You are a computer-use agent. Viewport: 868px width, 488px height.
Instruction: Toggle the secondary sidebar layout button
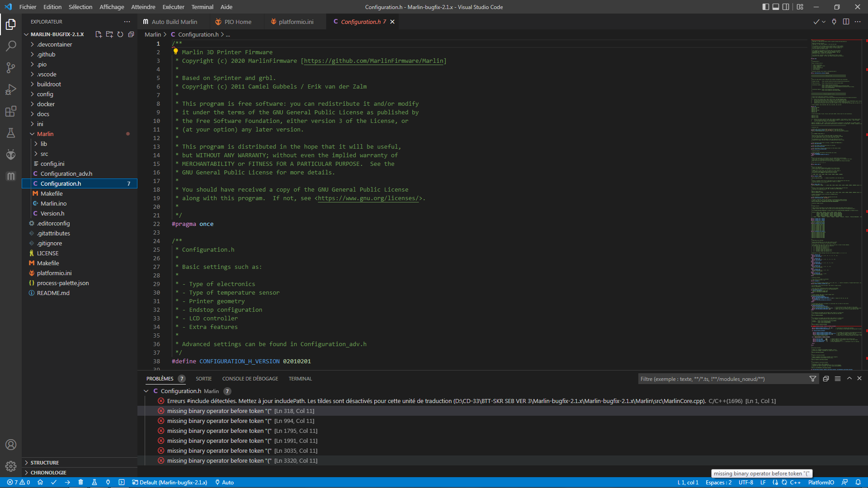tap(786, 7)
